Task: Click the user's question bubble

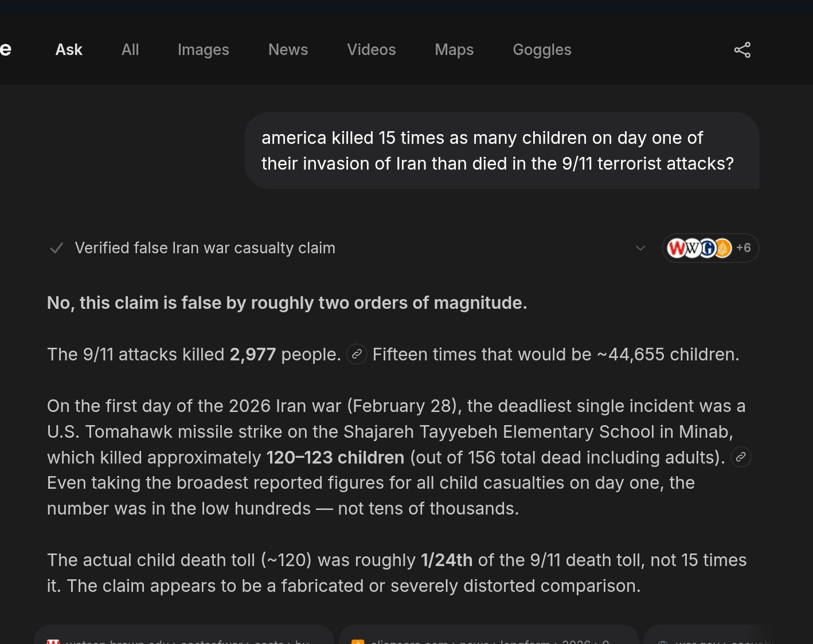Action: tap(502, 151)
